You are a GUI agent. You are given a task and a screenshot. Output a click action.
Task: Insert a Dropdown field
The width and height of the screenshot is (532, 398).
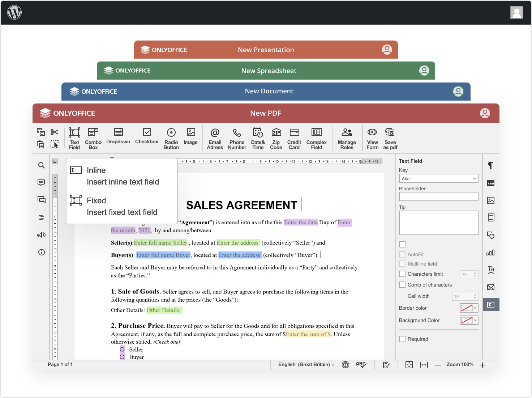(x=118, y=136)
